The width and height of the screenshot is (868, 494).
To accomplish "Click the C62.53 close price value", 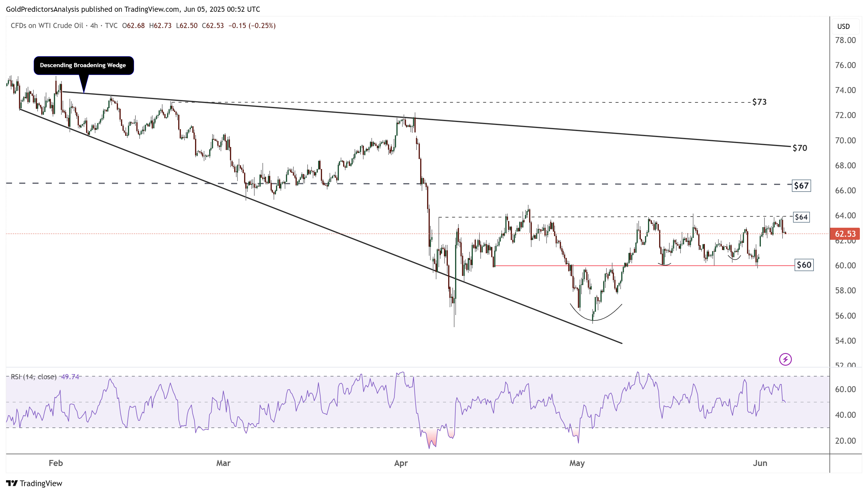I will 212,26.
